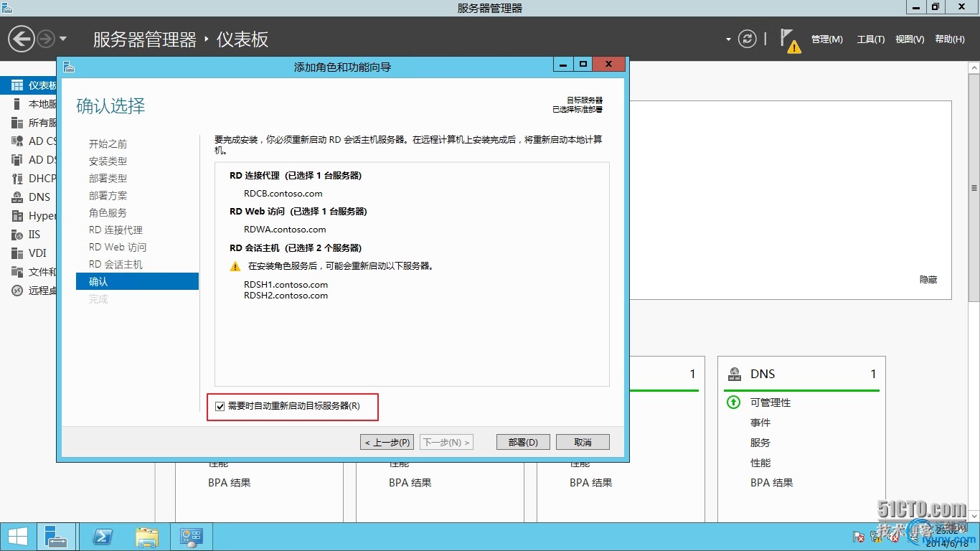Open File Explorer from the taskbar

coord(147,537)
